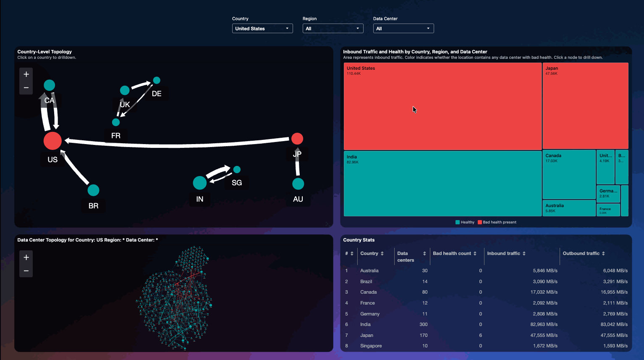Drill into the India treemap block
This screenshot has width=644, height=360.
click(442, 184)
